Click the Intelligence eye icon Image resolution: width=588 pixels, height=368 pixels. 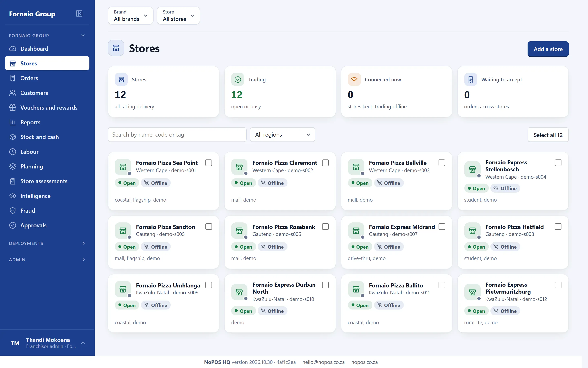13,196
